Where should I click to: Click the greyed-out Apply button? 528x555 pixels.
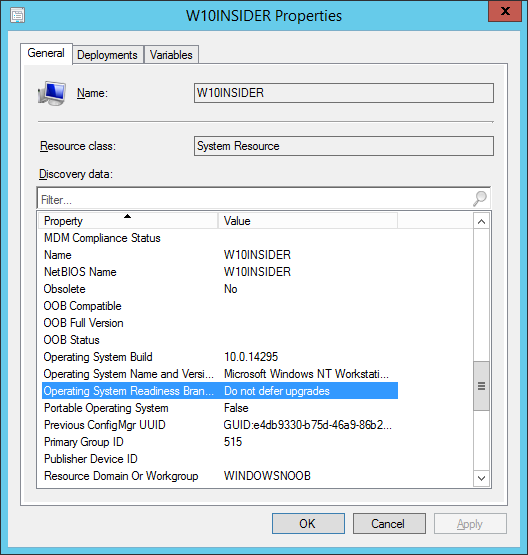470,523
